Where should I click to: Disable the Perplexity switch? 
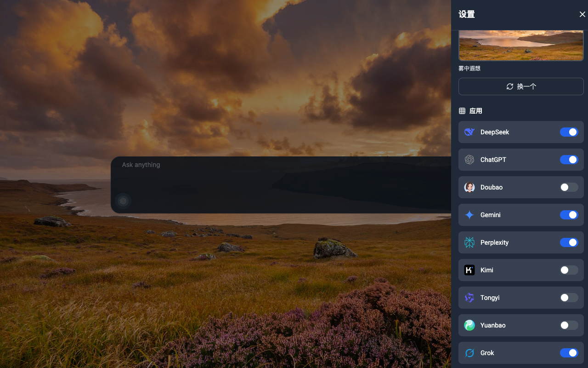(569, 242)
